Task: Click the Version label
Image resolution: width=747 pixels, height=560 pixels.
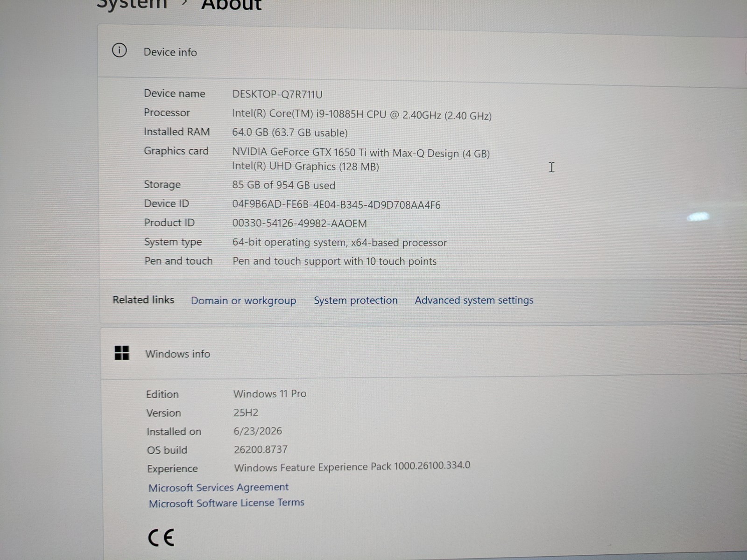Action: [x=163, y=413]
